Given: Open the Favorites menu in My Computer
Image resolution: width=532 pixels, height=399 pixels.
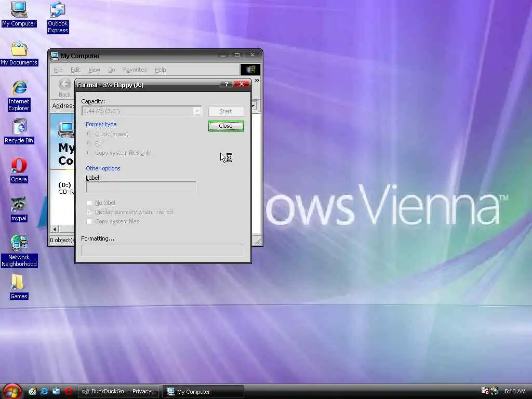Looking at the screenshot, I should [x=135, y=70].
